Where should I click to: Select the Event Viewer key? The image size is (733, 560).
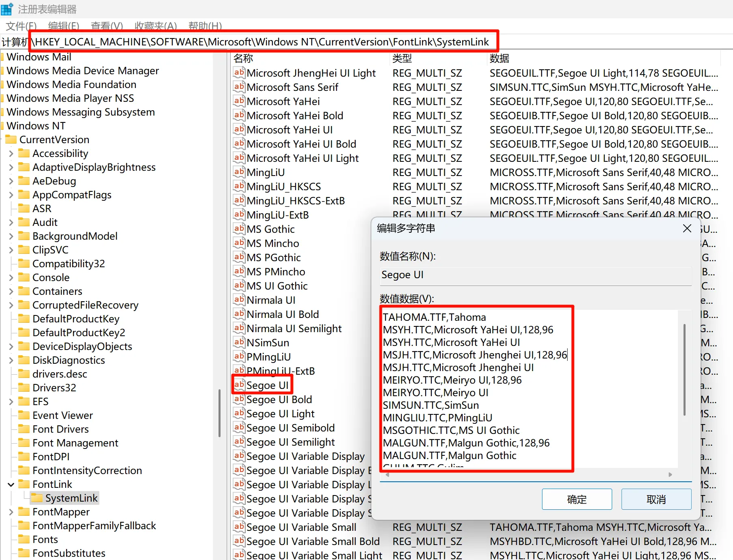[63, 415]
